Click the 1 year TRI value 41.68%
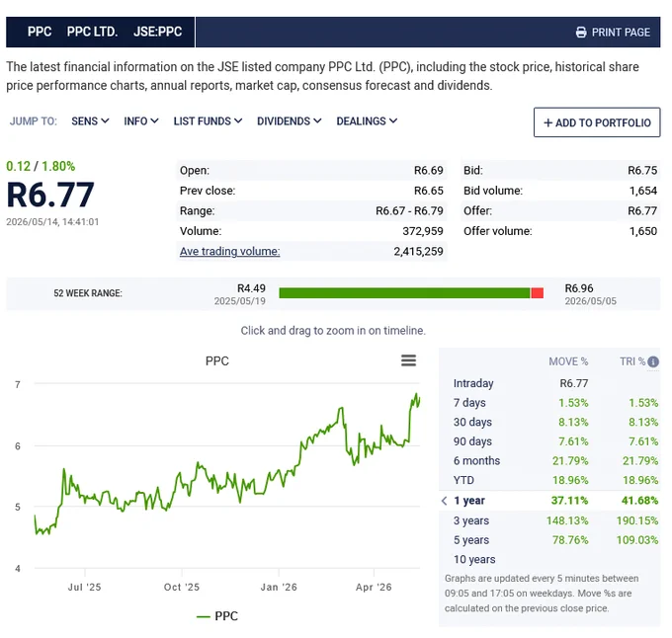Image resolution: width=672 pixels, height=638 pixels. pos(639,501)
